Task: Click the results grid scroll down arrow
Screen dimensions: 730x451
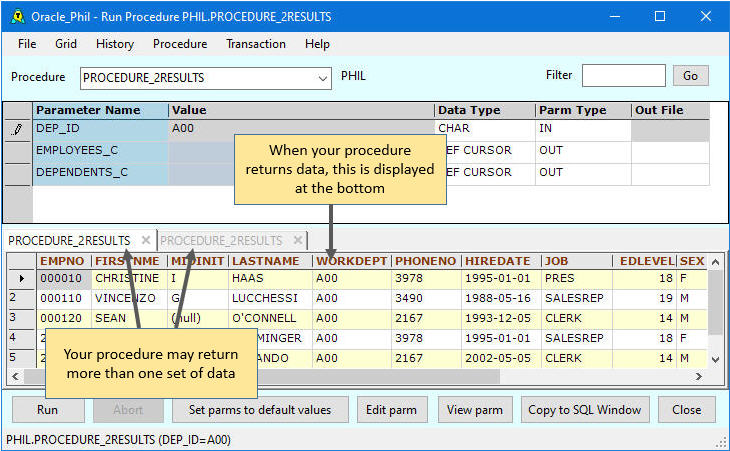Action: 716,359
